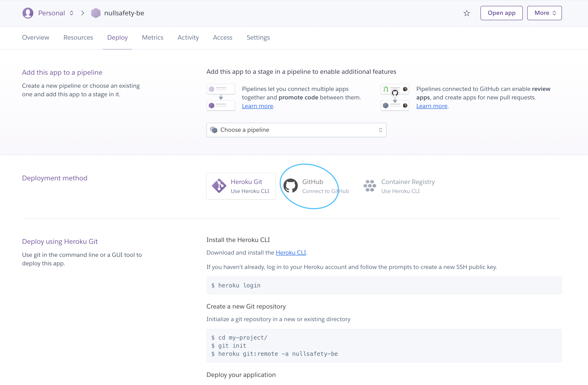The height and width of the screenshot is (385, 588).
Task: Follow the Heroku CLI download link
Action: point(291,252)
